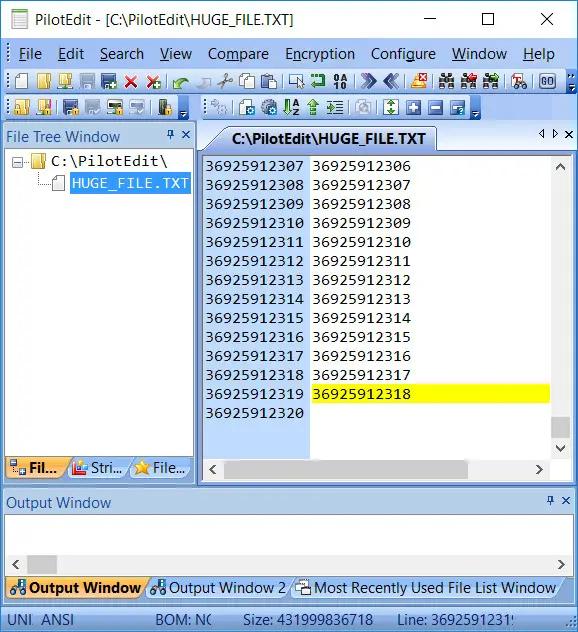Toggle pin on File Tree Window
The image size is (578, 632).
tap(170, 135)
